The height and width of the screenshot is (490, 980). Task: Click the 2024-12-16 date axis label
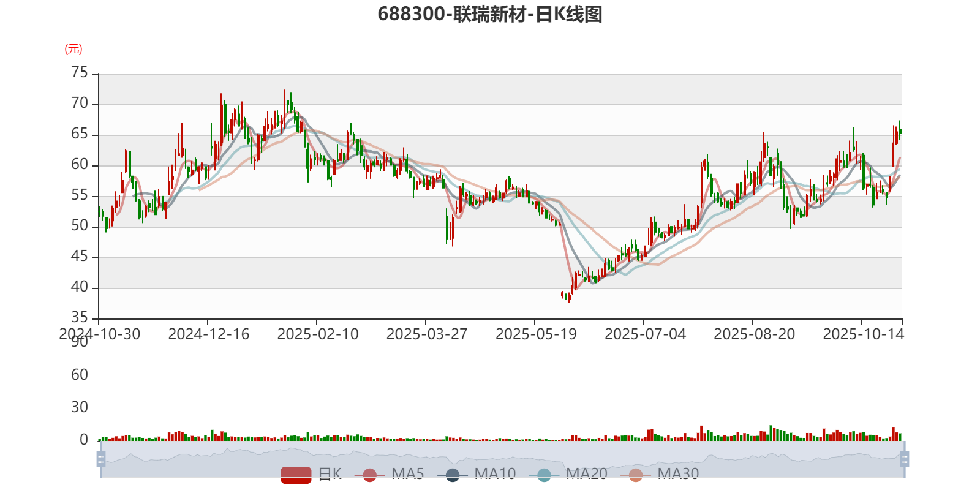209,334
